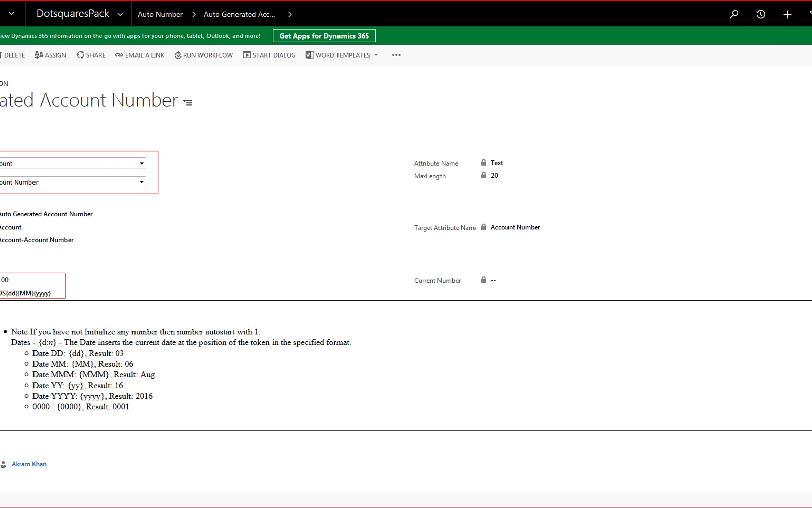Image resolution: width=812 pixels, height=508 pixels.
Task: Click the Account-Account Number text
Action: pyautogui.click(x=37, y=240)
